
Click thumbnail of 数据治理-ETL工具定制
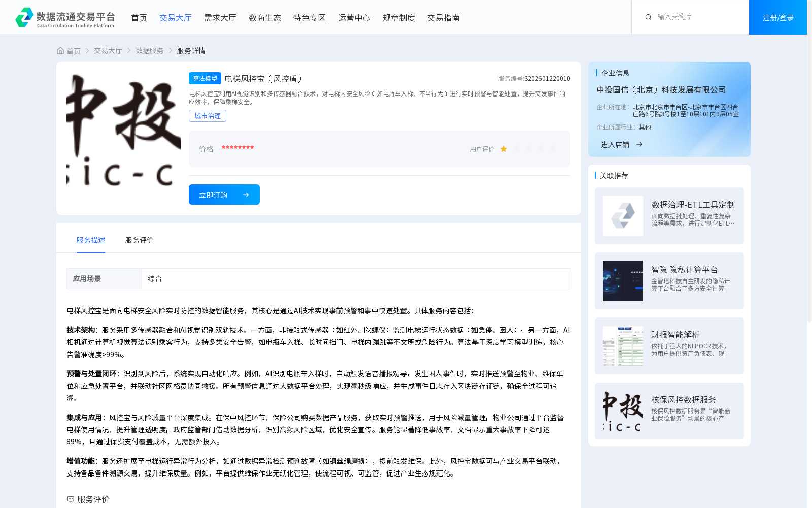(623, 216)
